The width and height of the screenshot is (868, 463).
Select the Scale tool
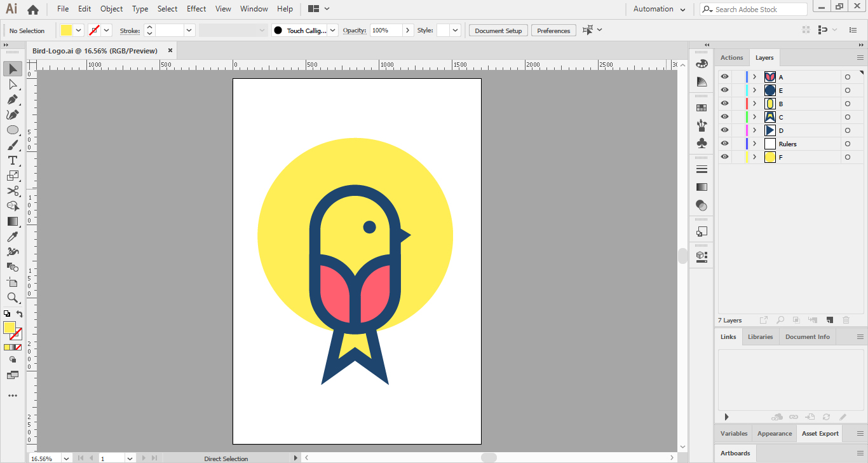click(x=13, y=176)
